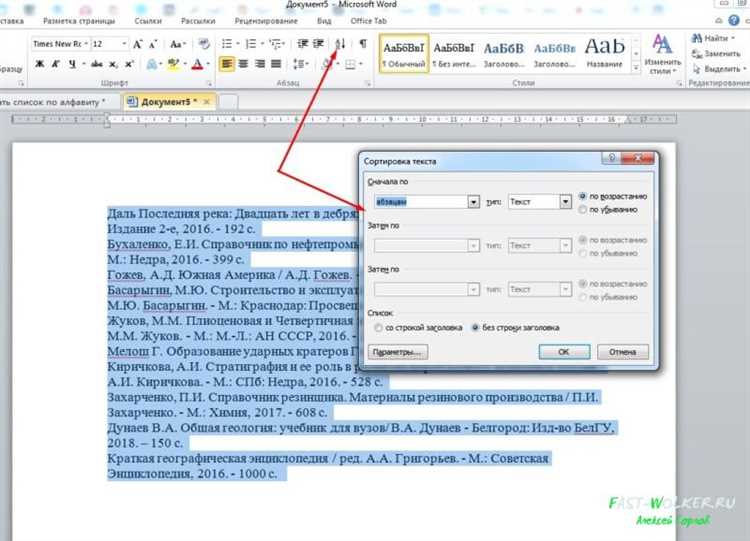
Task: Expand the styles gallery
Action: coord(636,68)
